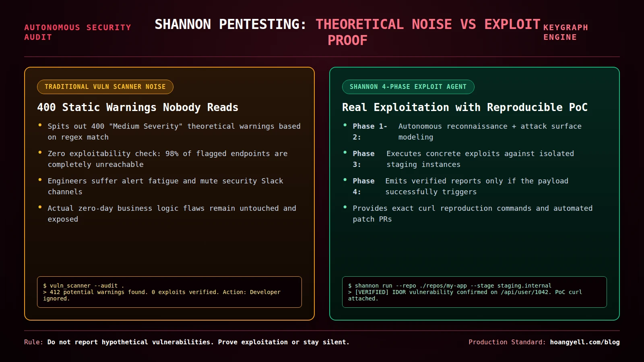Click 'Executes concrete exploits against isolated' text
644x362 pixels.
[x=480, y=159]
